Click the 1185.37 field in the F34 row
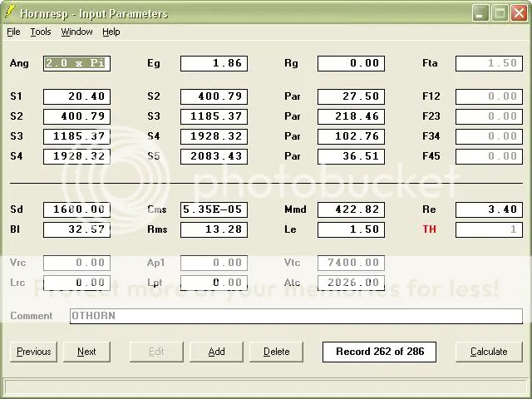 [76, 136]
